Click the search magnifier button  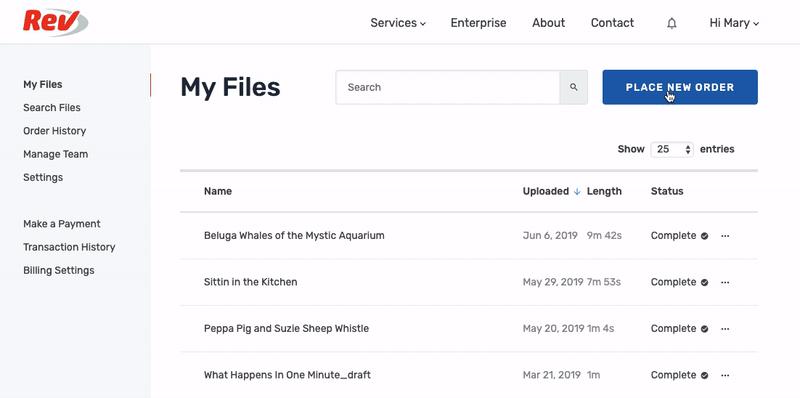pos(573,87)
